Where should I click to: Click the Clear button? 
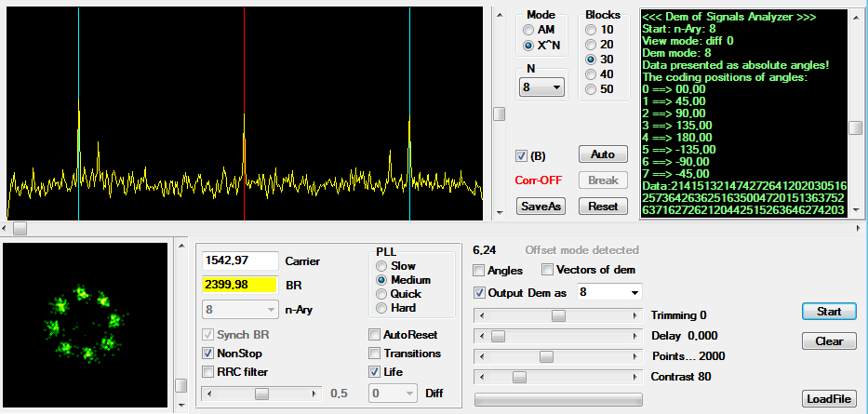tap(829, 341)
